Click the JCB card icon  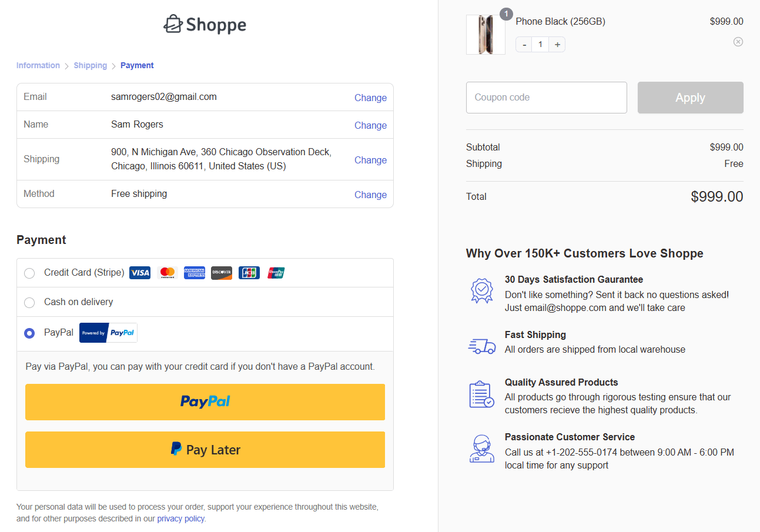249,272
